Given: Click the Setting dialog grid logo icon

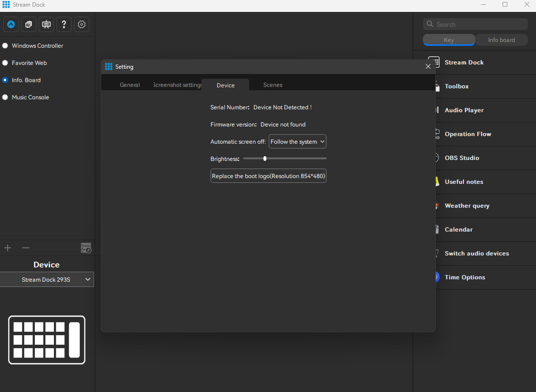Looking at the screenshot, I should [x=109, y=67].
